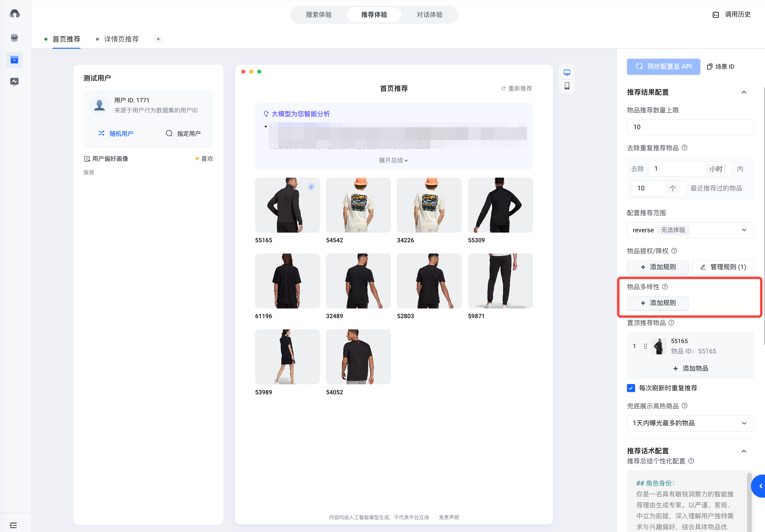Click the add new scene plus icon
This screenshot has width=765, height=532.
pos(158,39)
